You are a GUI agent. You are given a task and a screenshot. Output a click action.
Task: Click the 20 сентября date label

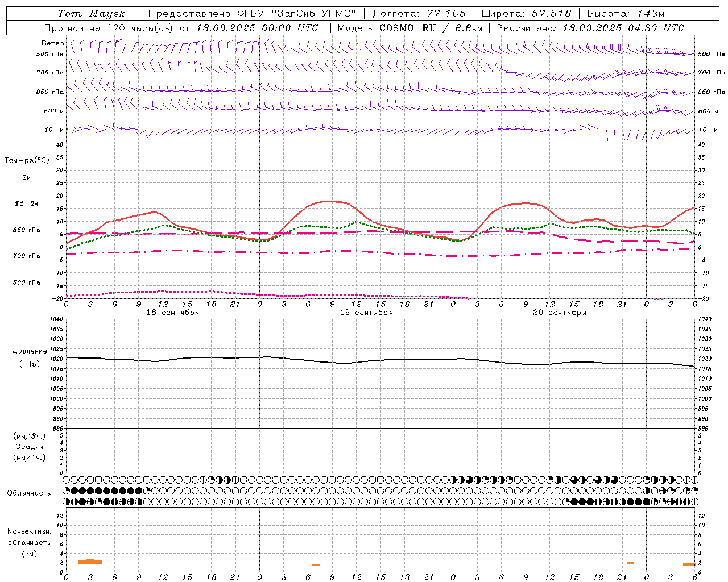click(560, 313)
